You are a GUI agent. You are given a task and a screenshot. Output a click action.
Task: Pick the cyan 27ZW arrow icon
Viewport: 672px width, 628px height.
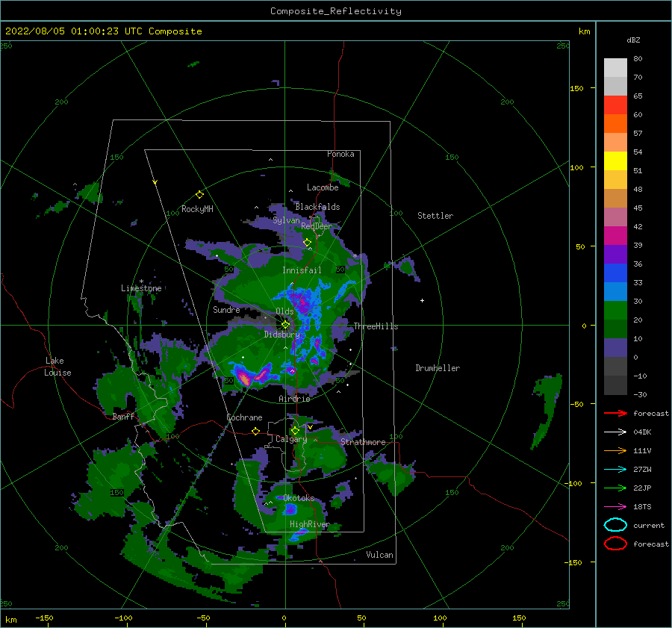615,470
